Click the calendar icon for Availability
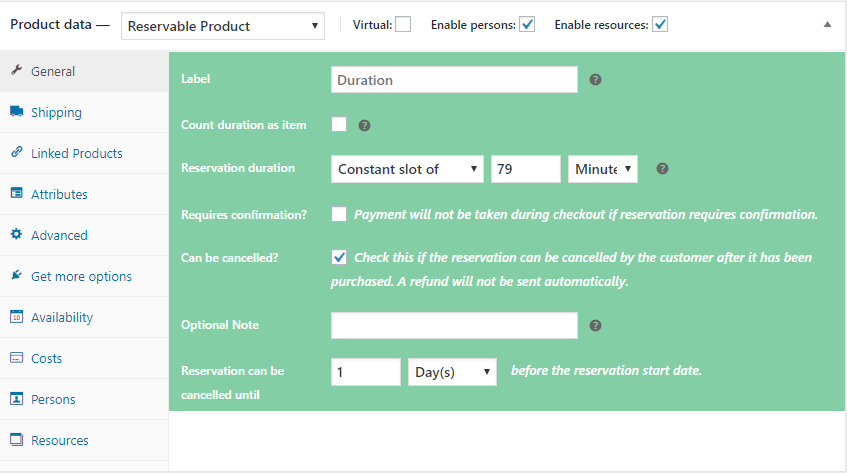847x473 pixels. point(16,317)
